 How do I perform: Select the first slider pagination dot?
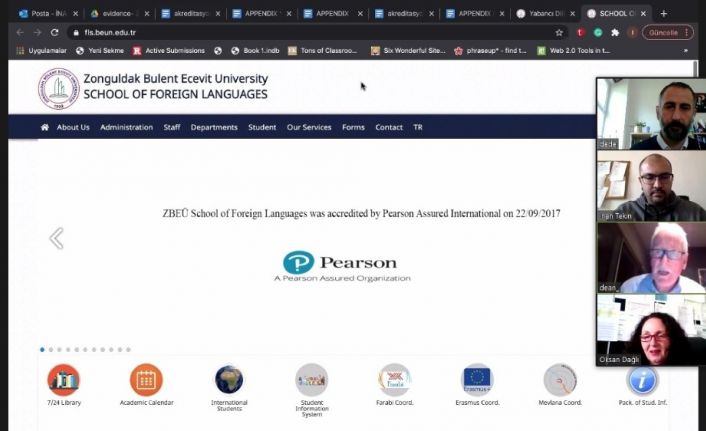(x=42, y=349)
